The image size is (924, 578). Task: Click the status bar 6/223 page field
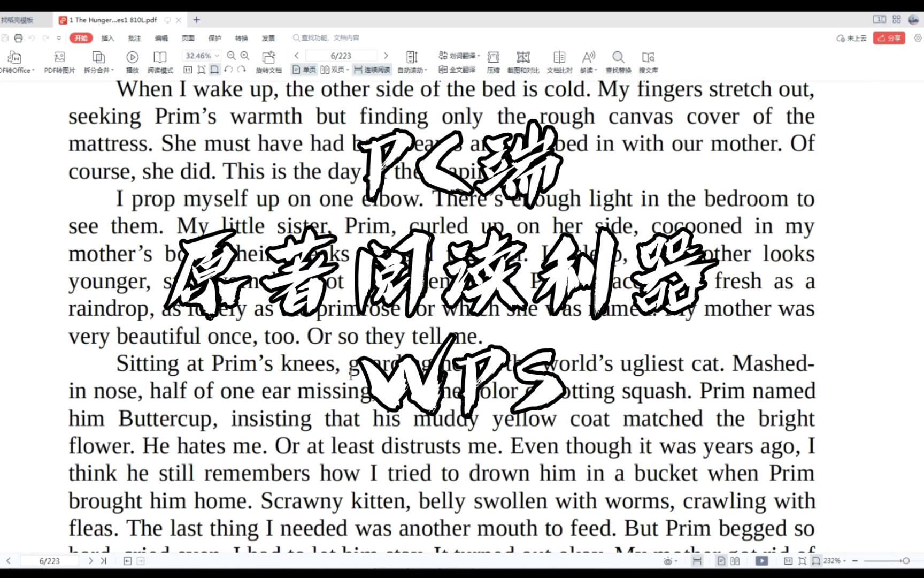point(50,561)
